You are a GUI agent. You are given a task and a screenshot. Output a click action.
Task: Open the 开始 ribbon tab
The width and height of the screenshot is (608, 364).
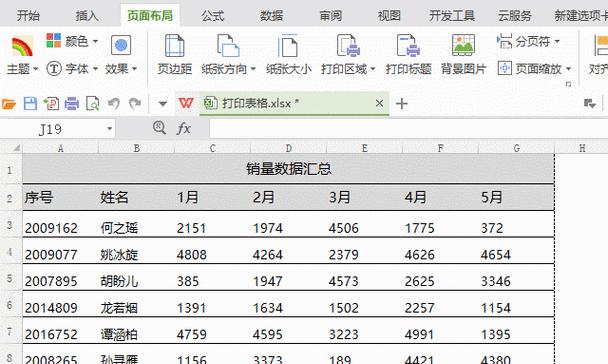[28, 16]
